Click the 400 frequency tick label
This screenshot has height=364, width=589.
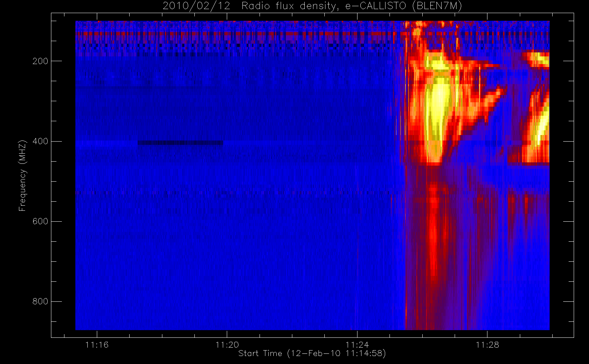[x=40, y=141]
